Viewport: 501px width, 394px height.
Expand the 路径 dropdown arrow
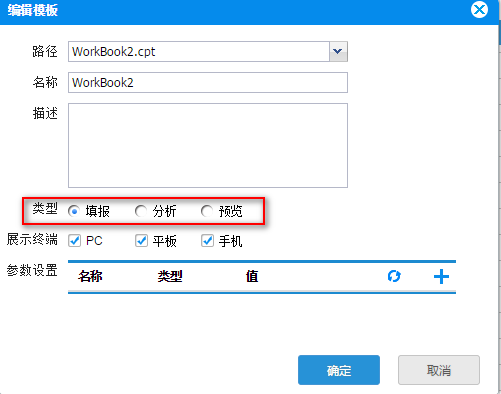click(x=338, y=51)
